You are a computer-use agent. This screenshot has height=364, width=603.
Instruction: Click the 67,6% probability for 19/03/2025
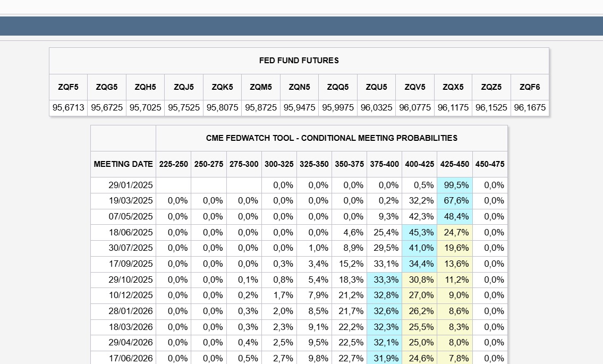tap(455, 201)
